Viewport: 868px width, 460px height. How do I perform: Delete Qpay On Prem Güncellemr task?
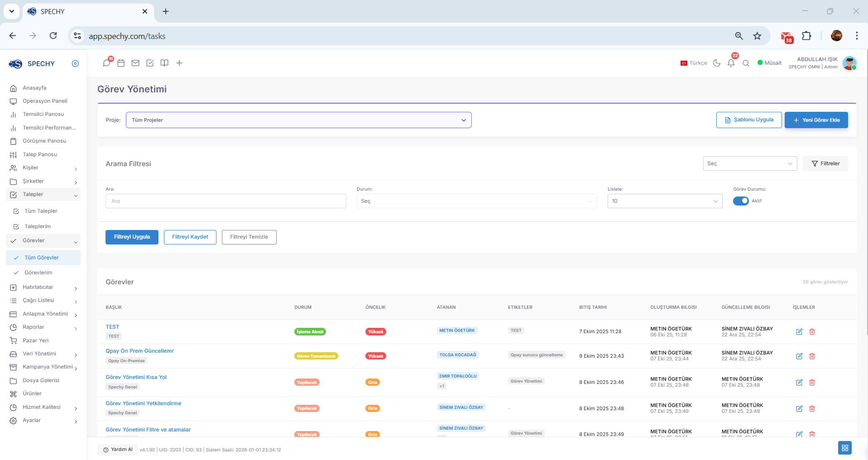pos(812,356)
